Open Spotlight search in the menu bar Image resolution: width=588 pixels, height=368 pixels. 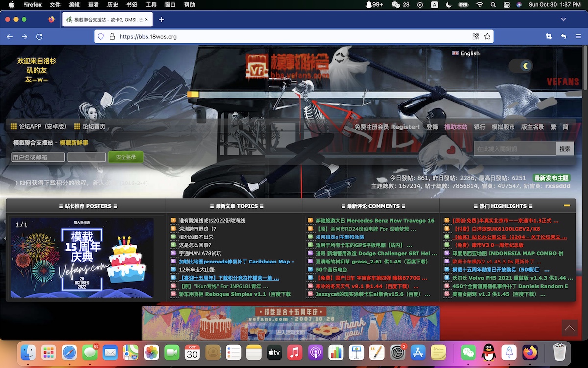[493, 5]
